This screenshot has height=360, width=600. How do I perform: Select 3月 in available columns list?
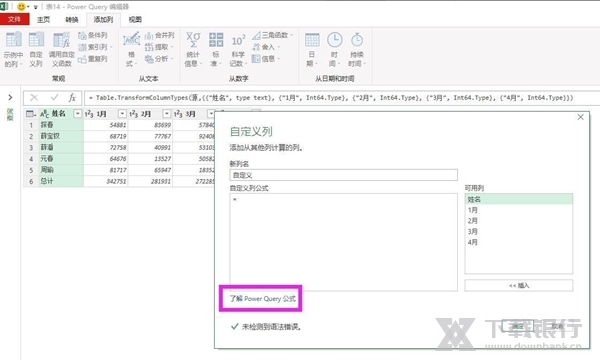[x=519, y=231]
